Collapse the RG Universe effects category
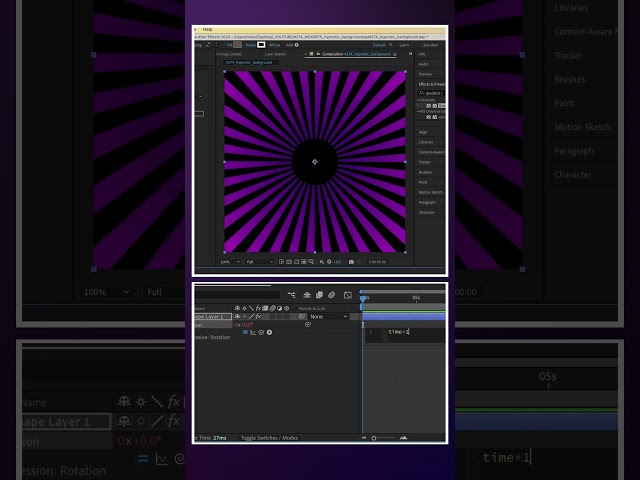This screenshot has height=480, width=640. pos(419,111)
